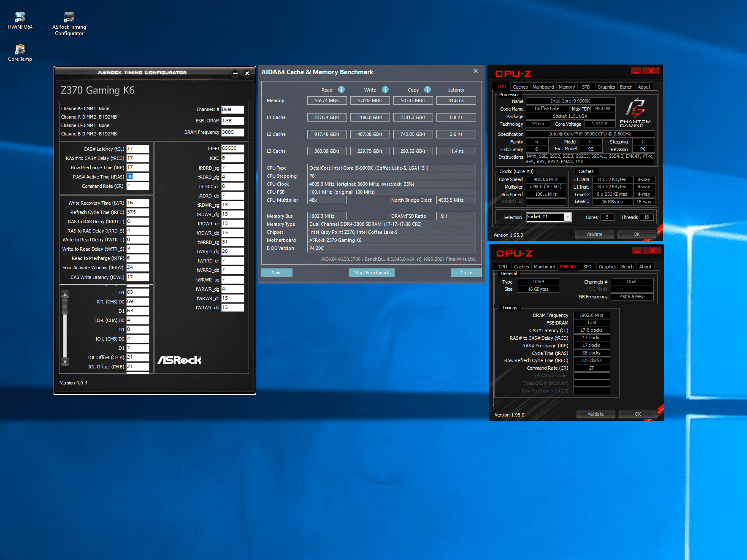The width and height of the screenshot is (747, 560).
Task: Click BIOS Version P4.20C field
Action: (391, 248)
